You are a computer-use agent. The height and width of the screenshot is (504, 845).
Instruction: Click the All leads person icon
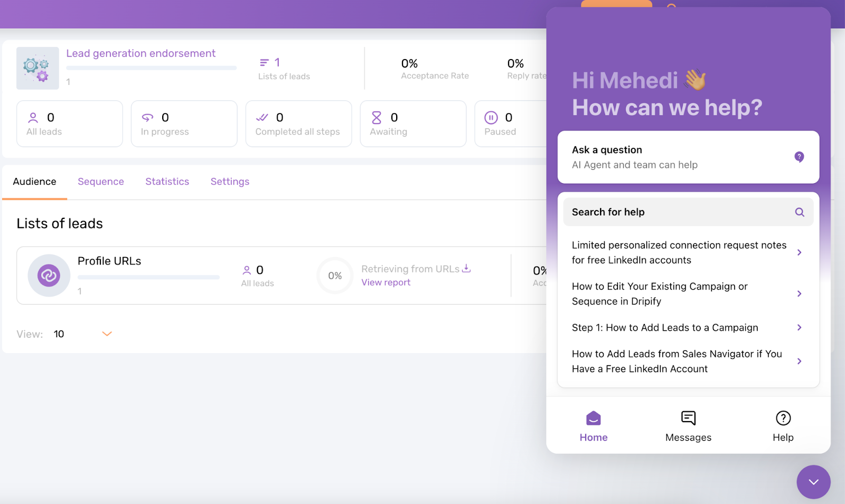point(33,117)
